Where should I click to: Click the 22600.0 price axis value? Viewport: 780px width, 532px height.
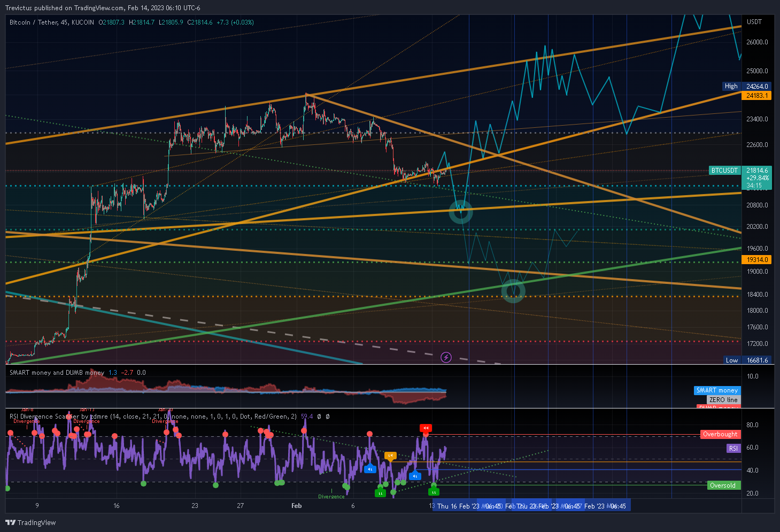[757, 145]
